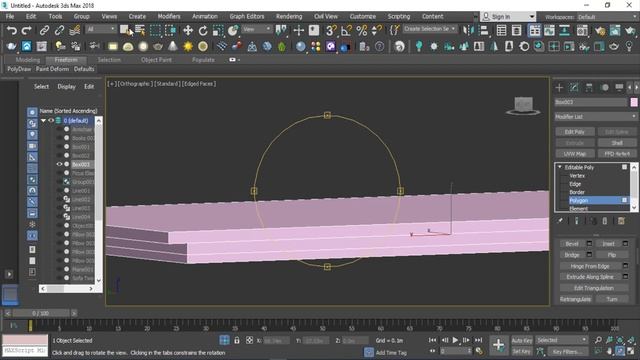Image resolution: width=640 pixels, height=360 pixels.
Task: Click the ViewCube in the viewport
Action: pyautogui.click(x=523, y=106)
